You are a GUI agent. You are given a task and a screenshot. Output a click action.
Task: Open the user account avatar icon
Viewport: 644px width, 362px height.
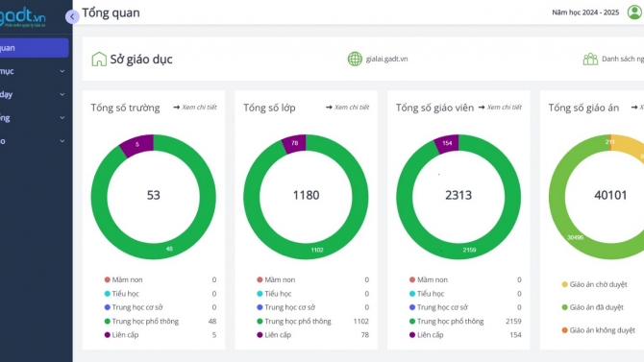pyautogui.click(x=634, y=12)
